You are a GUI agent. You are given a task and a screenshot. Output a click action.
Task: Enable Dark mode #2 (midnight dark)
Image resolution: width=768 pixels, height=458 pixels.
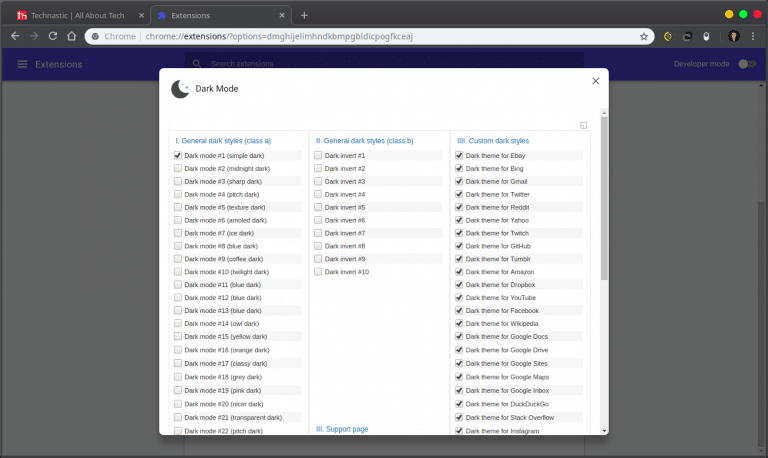click(x=178, y=169)
